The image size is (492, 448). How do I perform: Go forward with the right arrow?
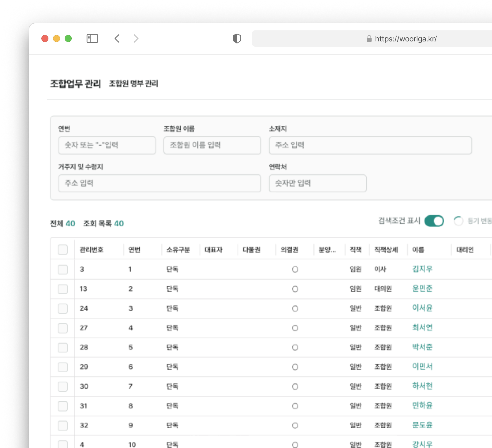(136, 39)
